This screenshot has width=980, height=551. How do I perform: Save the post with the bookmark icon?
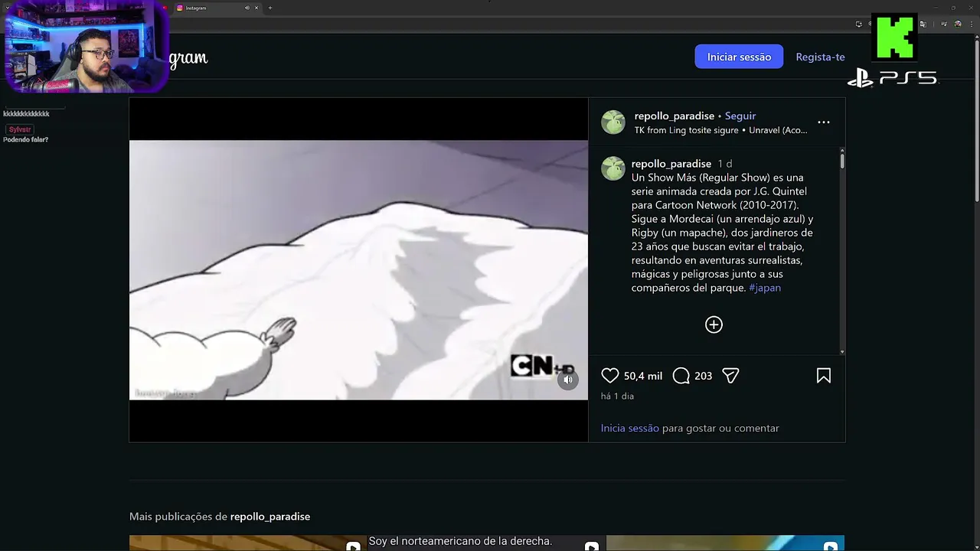(x=824, y=376)
